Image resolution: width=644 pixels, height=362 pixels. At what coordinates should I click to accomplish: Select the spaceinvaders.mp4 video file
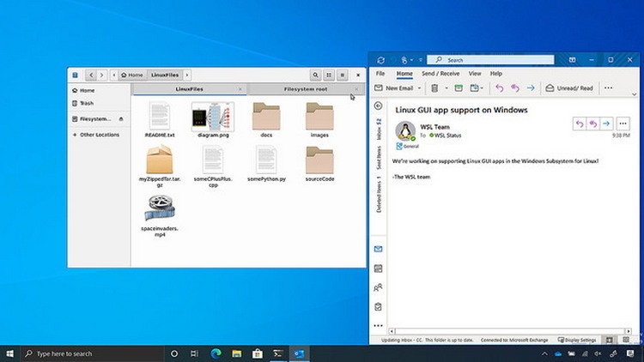[160, 215]
